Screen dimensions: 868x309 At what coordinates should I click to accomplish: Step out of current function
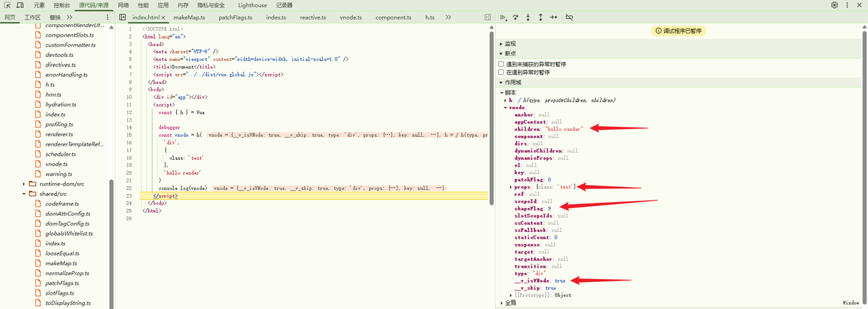[x=540, y=17]
